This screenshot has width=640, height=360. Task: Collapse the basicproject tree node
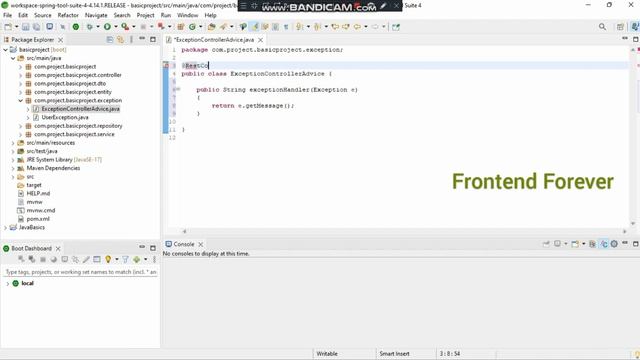[5, 50]
